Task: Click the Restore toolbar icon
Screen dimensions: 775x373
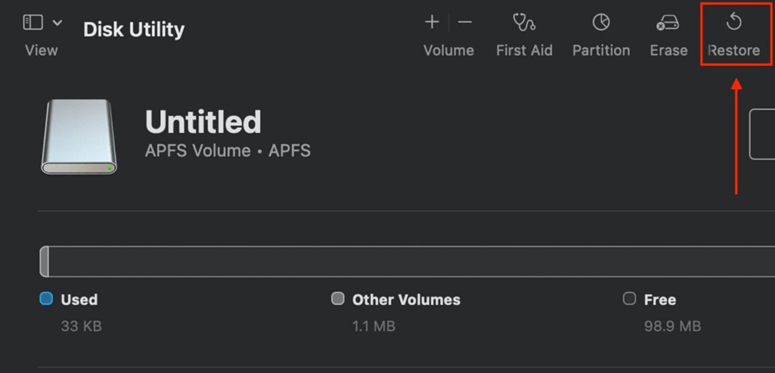Action: [x=734, y=22]
